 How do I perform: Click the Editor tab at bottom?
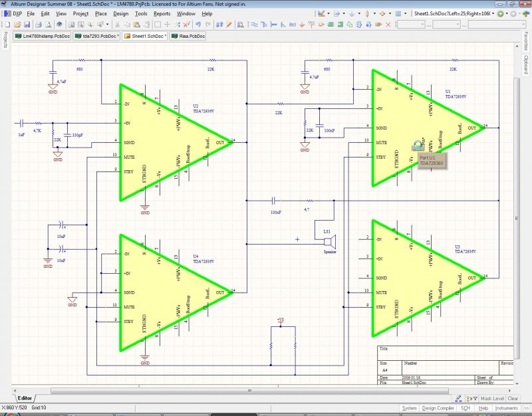pos(25,398)
